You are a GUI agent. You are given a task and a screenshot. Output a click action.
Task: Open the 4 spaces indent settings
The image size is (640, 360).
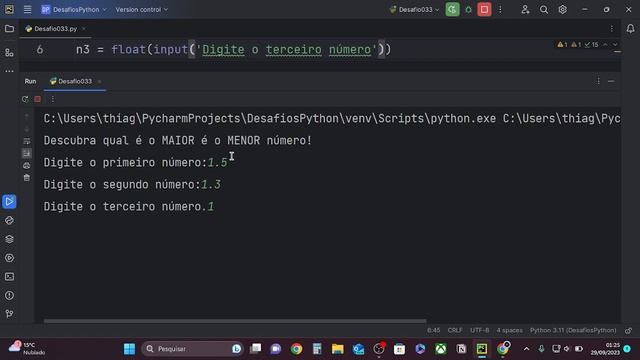(x=509, y=330)
